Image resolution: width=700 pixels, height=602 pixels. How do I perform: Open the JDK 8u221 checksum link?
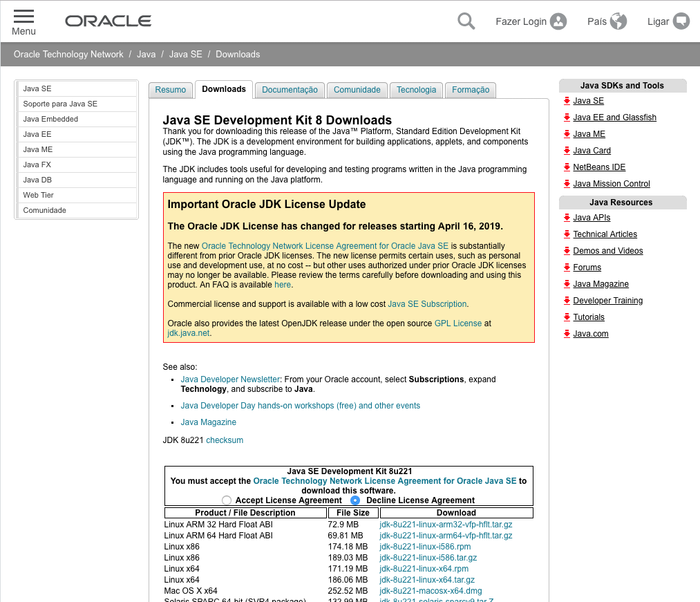(x=225, y=440)
